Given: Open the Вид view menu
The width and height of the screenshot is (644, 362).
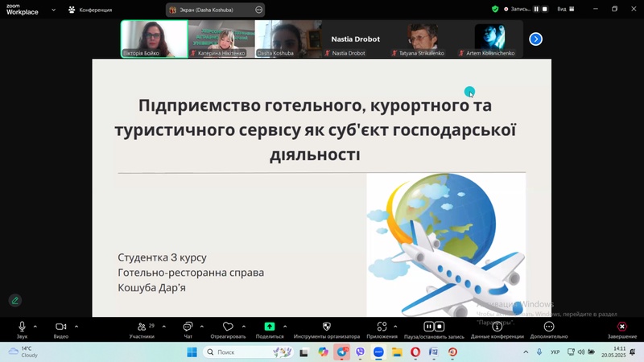Looking at the screenshot, I should 565,9.
